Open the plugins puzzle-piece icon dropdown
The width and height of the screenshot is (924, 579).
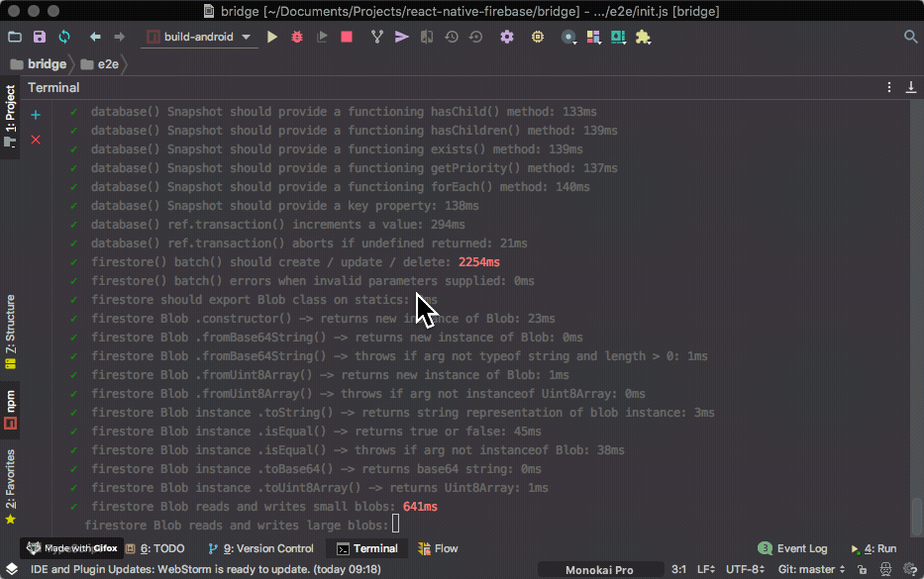point(643,37)
